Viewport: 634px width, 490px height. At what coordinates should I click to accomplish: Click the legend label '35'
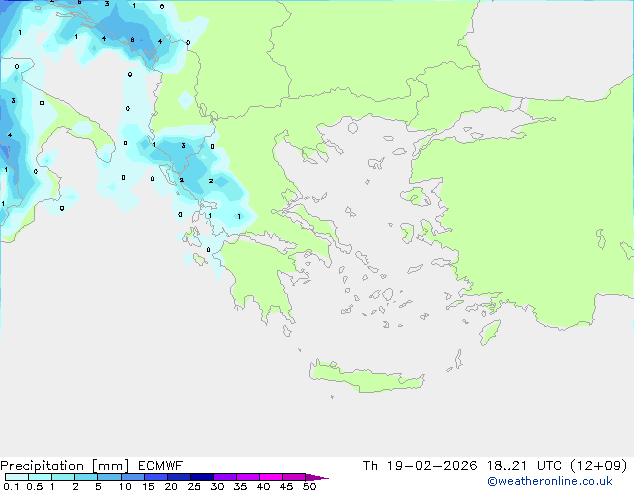coord(240,486)
